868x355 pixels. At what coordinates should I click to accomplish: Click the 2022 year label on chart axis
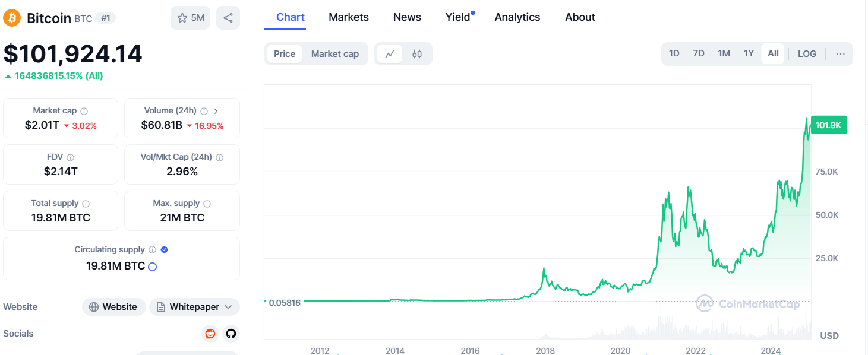coord(696,350)
